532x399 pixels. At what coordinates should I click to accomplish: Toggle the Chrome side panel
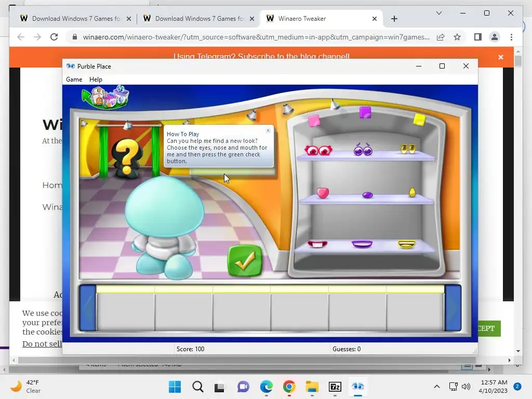tap(478, 37)
